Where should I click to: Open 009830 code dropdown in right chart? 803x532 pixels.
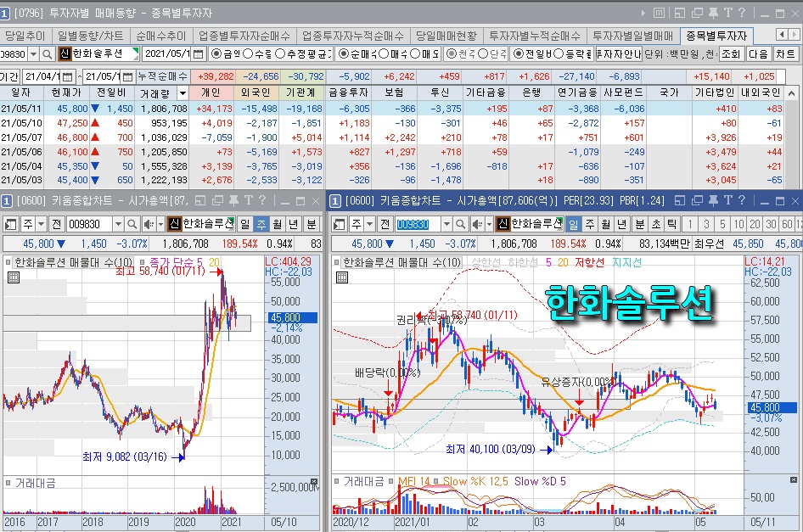tap(446, 224)
